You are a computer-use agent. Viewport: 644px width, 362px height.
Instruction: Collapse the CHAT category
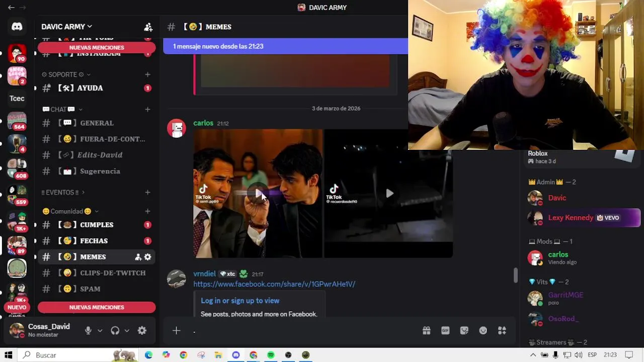click(62, 109)
